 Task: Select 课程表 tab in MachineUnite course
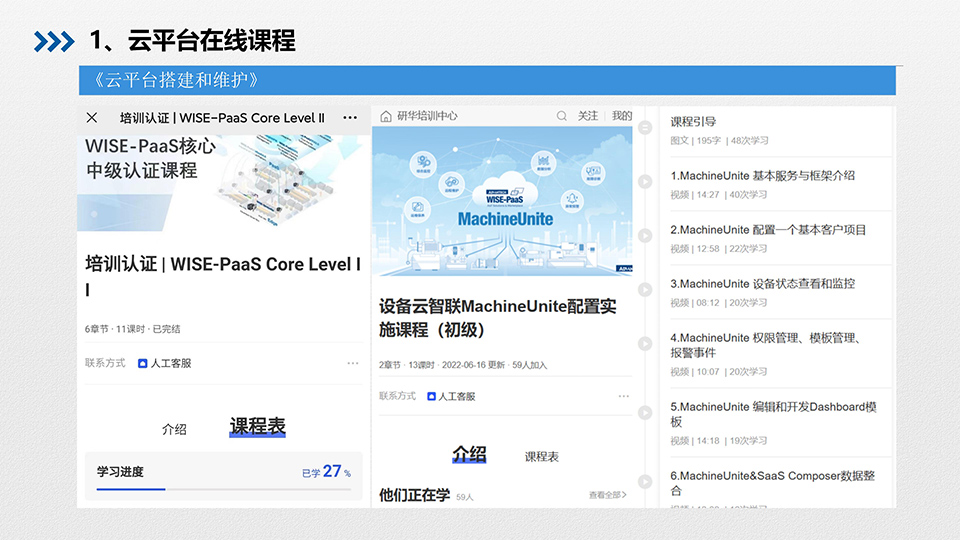[x=541, y=456]
